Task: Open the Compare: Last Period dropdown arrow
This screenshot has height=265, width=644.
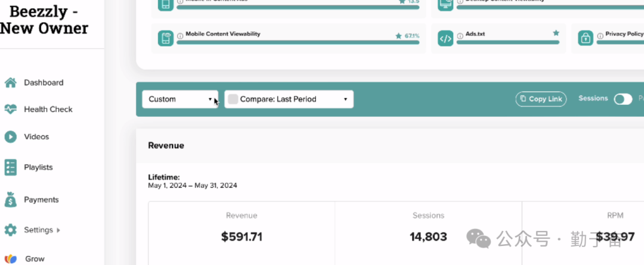Action: point(345,99)
